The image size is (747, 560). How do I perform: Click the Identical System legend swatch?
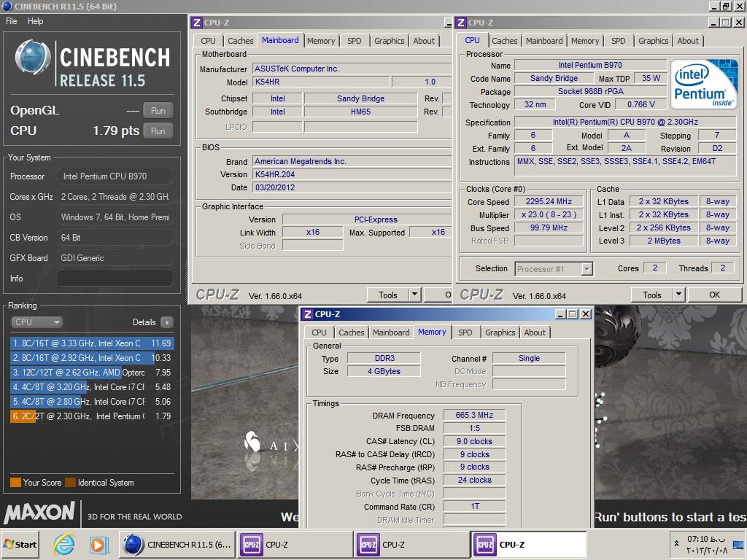click(71, 483)
